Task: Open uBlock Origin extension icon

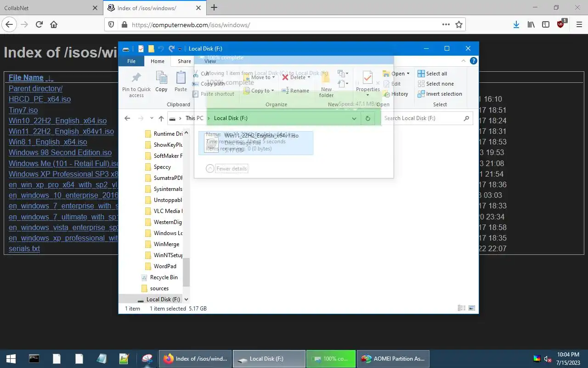Action: point(561,24)
